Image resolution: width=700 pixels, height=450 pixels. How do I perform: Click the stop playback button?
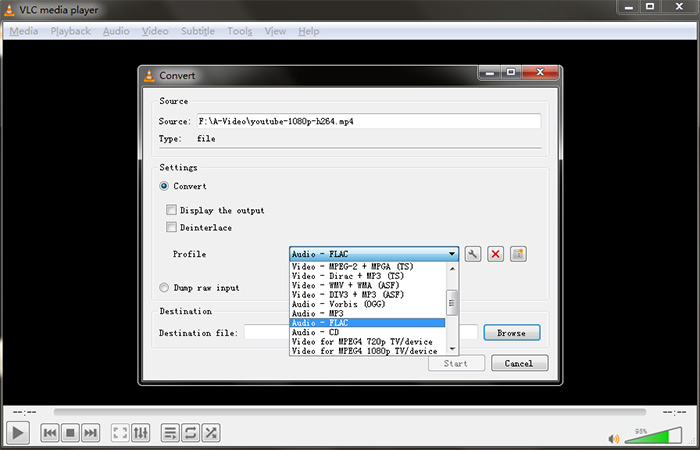70,433
